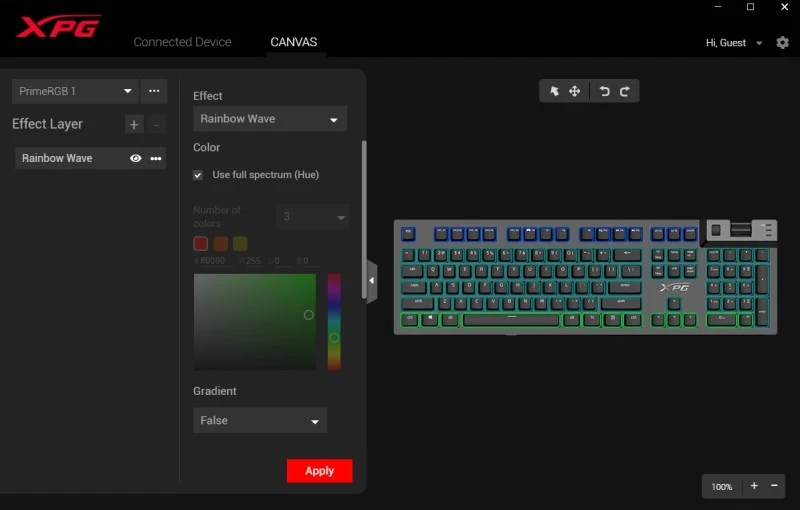The width and height of the screenshot is (800, 510).
Task: Open the PrimeRGB 1 profile dropdown
Action: click(x=75, y=91)
